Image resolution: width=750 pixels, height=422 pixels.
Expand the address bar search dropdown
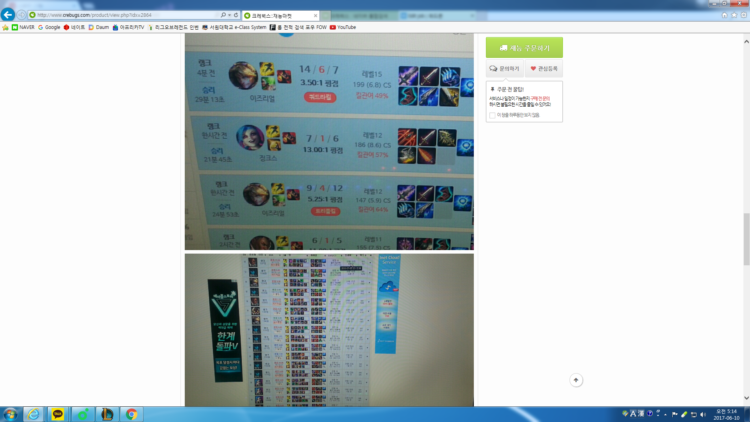225,15
